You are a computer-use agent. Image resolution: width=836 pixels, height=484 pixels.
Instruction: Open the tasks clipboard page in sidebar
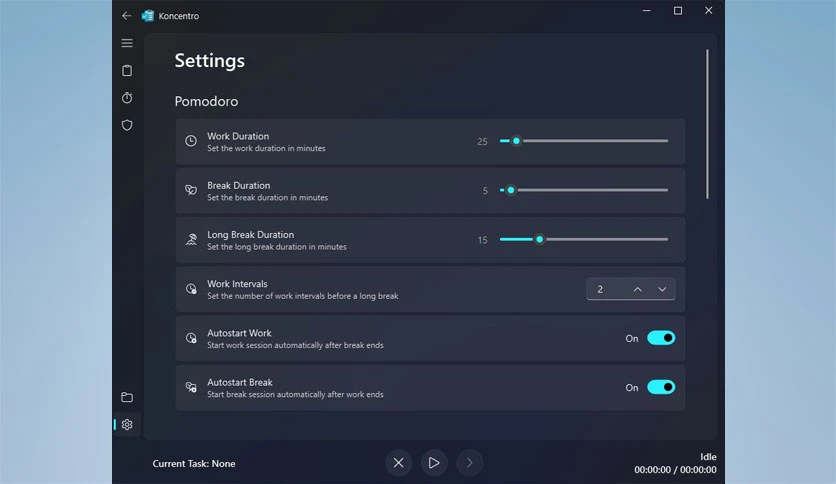tap(127, 70)
